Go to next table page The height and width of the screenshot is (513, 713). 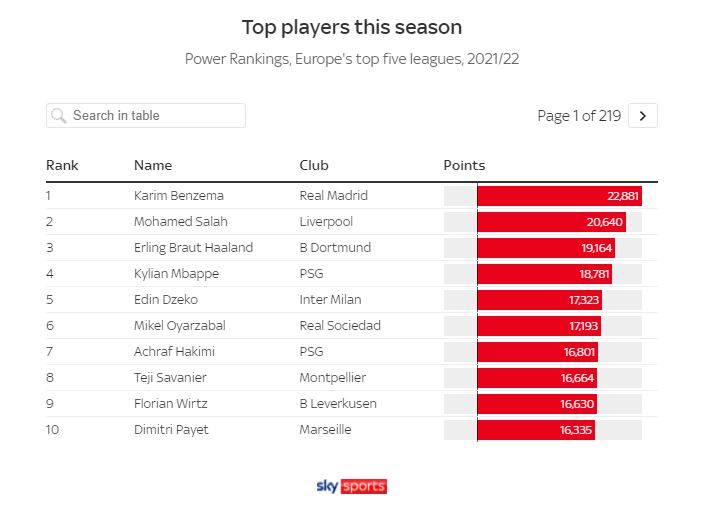coord(643,116)
